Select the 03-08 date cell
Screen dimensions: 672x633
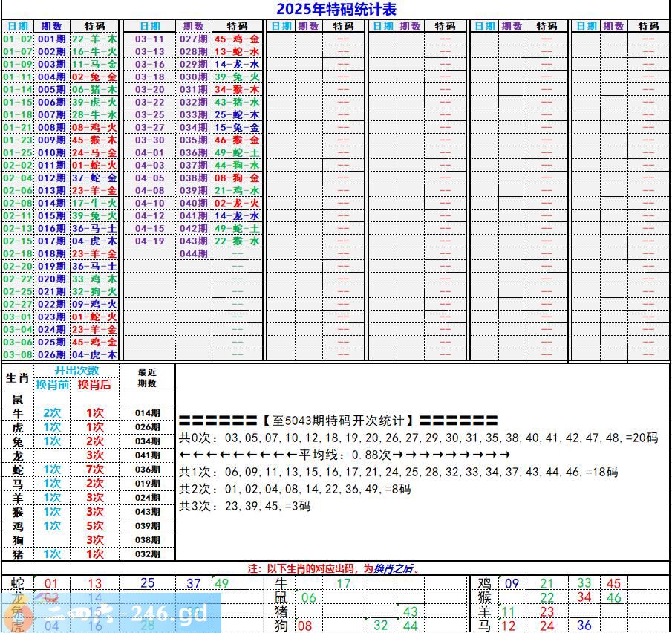pyautogui.click(x=18, y=355)
